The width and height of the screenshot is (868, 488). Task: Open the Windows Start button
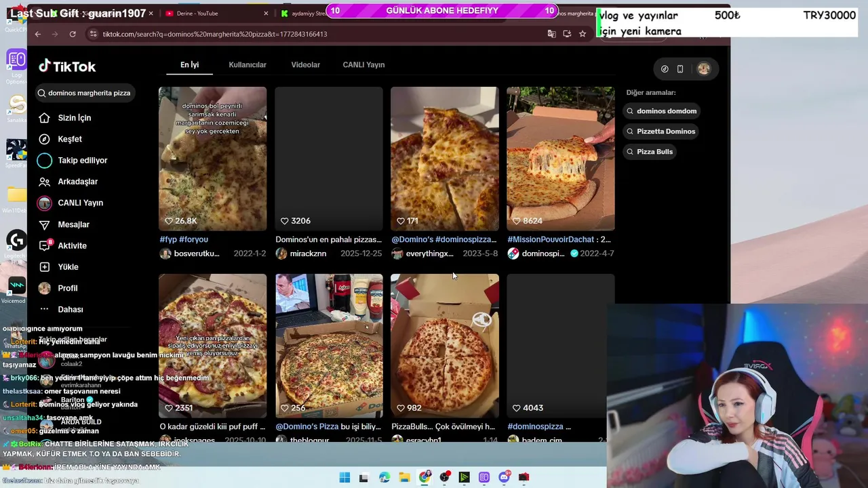(344, 477)
